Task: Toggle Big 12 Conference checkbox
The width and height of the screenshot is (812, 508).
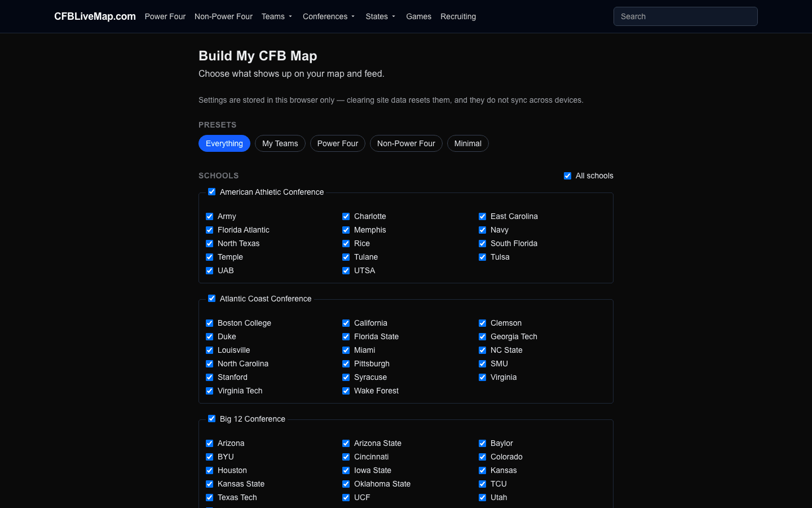Action: coord(211,419)
